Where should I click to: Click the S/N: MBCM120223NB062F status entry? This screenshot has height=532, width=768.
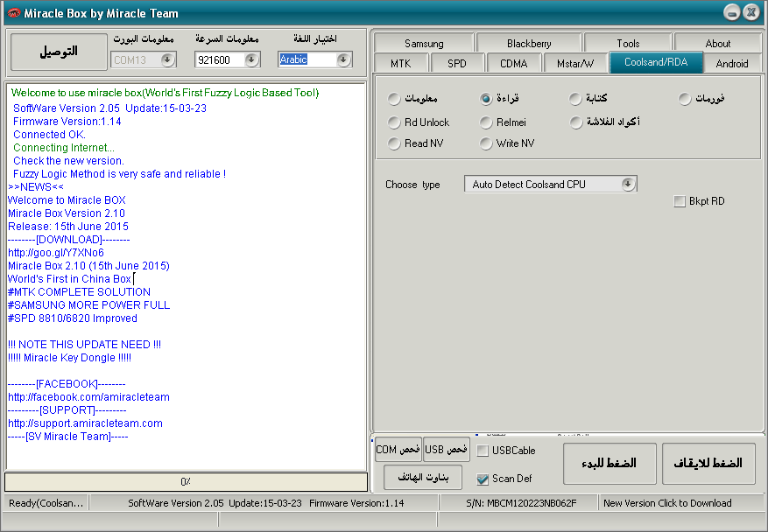(x=521, y=502)
